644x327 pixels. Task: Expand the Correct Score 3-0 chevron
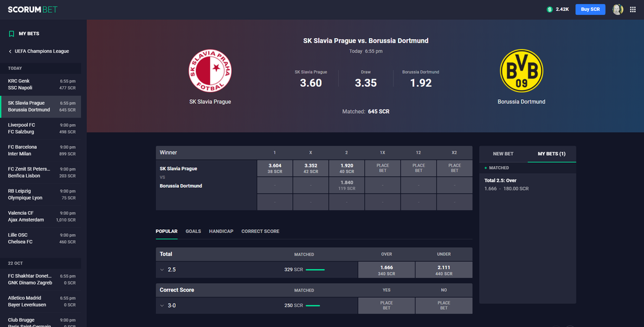click(162, 306)
